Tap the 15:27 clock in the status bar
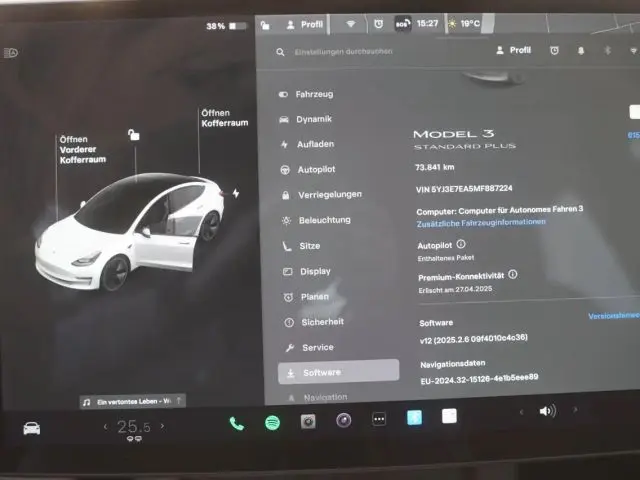The height and width of the screenshot is (480, 640). (x=427, y=23)
